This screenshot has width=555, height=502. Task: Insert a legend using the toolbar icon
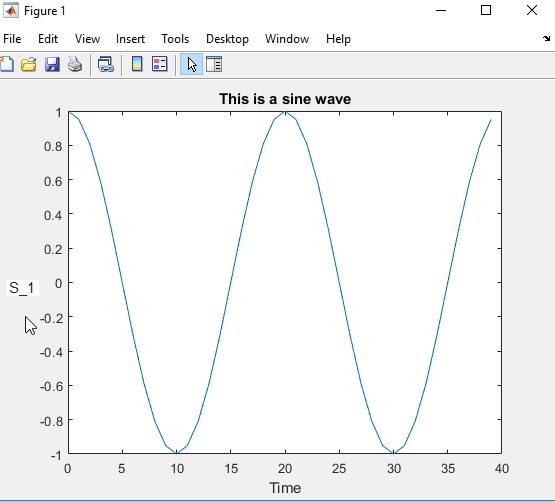tap(160, 64)
